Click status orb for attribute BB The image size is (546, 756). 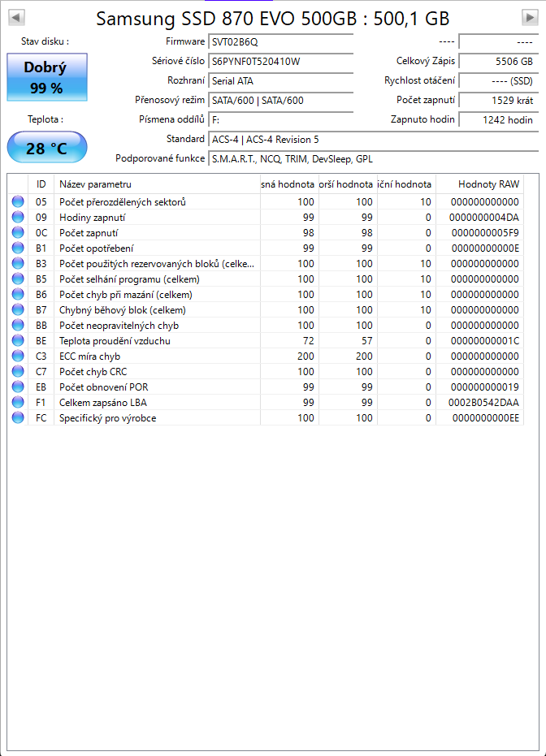18,325
